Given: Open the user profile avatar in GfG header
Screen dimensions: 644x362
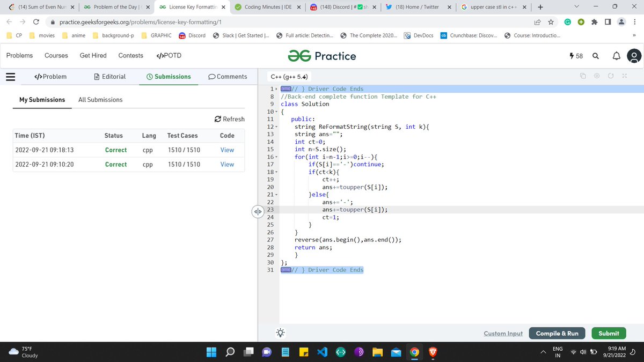Looking at the screenshot, I should (634, 56).
